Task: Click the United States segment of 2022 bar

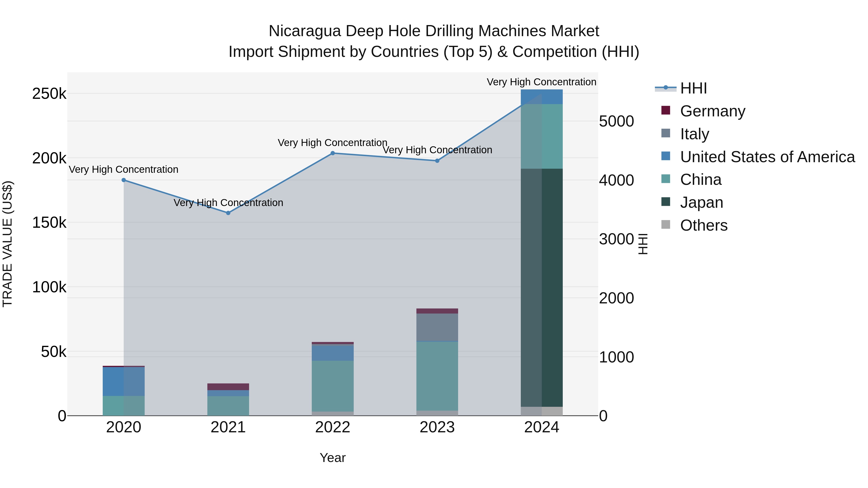Action: click(x=332, y=353)
